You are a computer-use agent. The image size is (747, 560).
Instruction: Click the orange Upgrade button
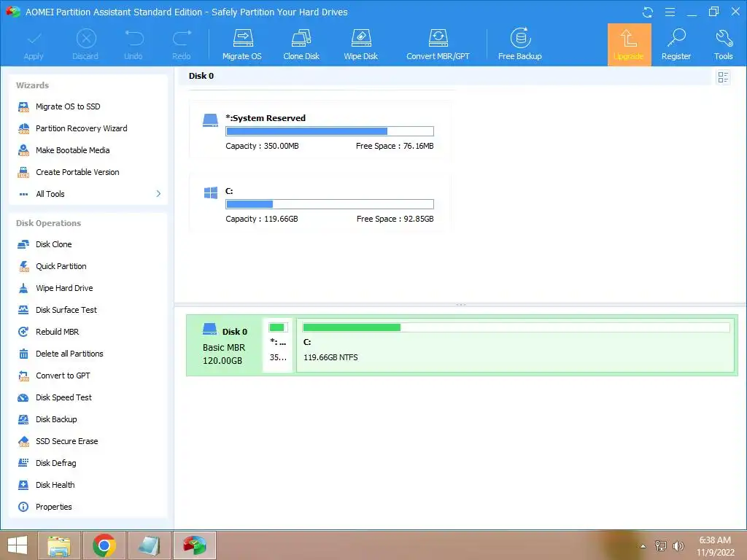click(629, 44)
